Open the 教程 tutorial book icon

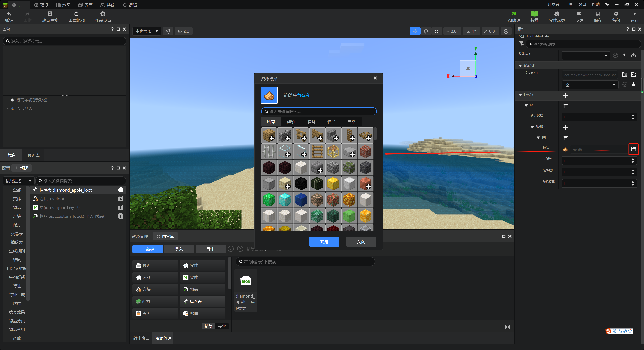pos(534,14)
